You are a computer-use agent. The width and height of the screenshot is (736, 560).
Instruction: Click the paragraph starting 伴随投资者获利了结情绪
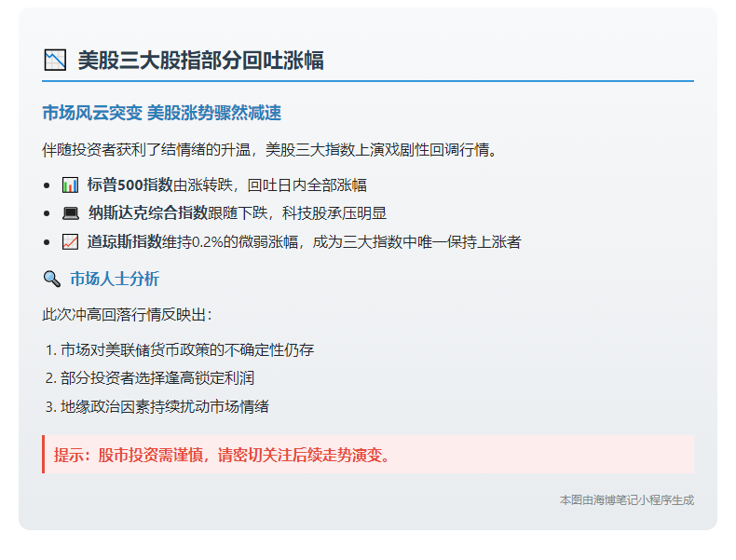click(270, 150)
